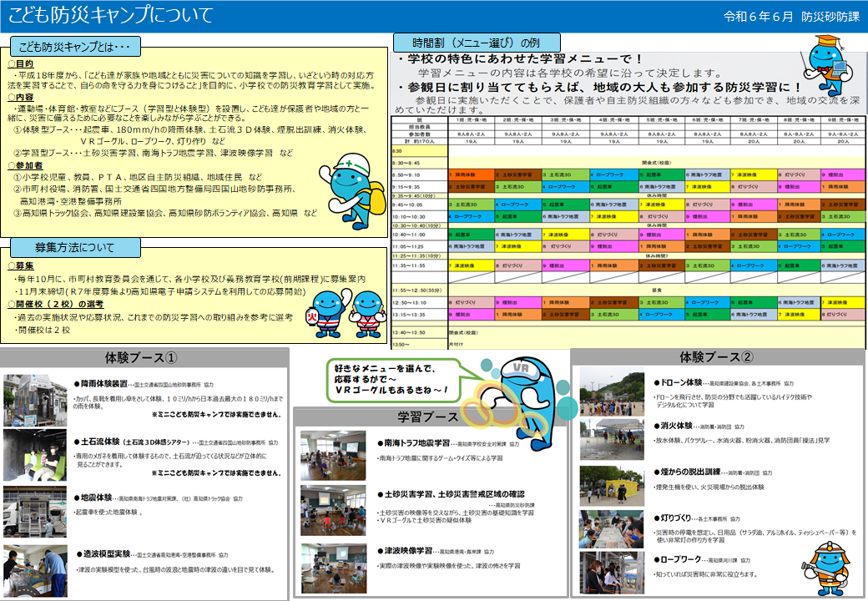Click the ●灯りづくり title text
This screenshot has width=868, height=601.
(673, 518)
